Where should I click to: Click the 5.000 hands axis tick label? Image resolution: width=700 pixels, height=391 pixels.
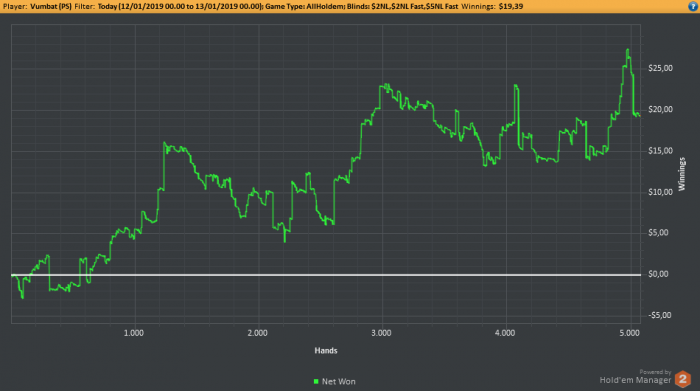(x=629, y=333)
